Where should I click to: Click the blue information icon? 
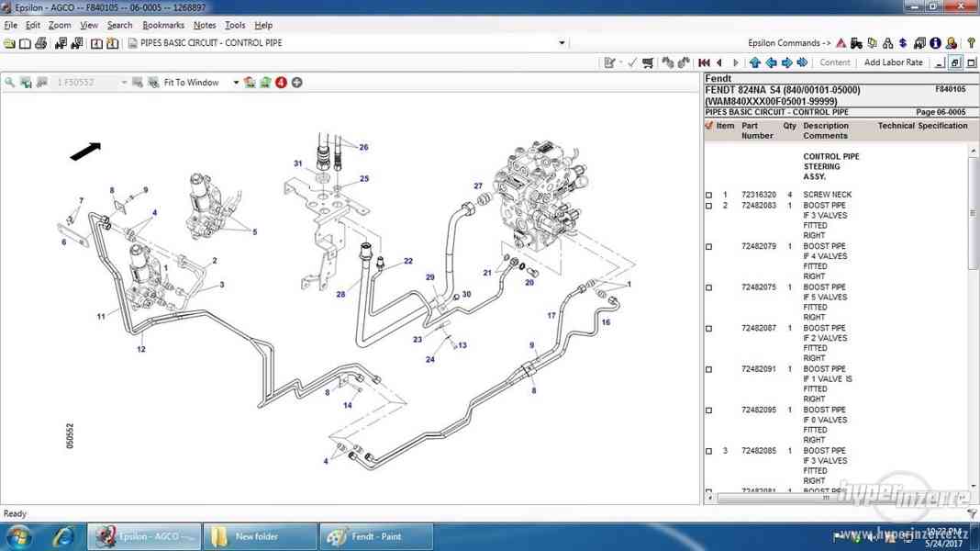[935, 43]
